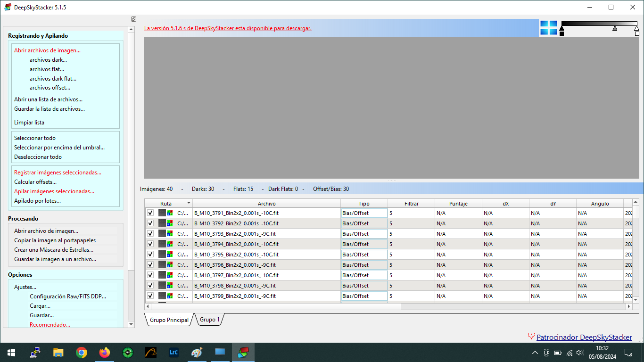Show hidden system tray icons
This screenshot has width=644, height=362.
(535, 353)
